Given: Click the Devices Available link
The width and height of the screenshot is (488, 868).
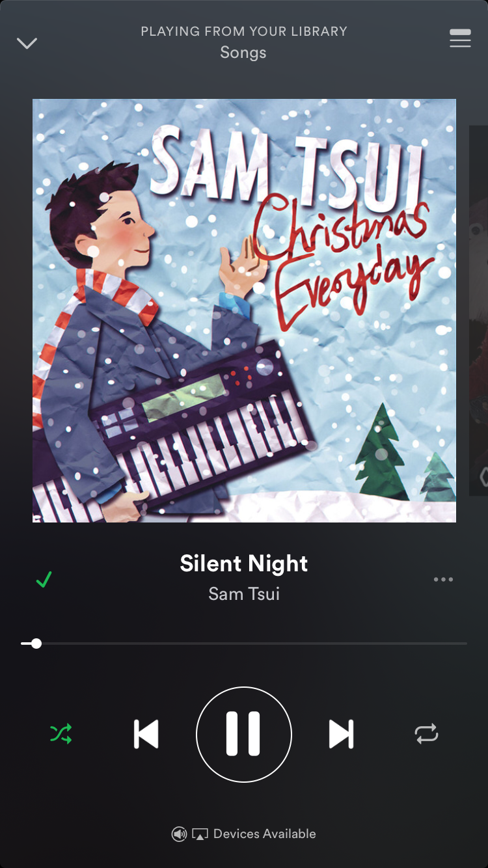Looking at the screenshot, I should click(x=265, y=834).
